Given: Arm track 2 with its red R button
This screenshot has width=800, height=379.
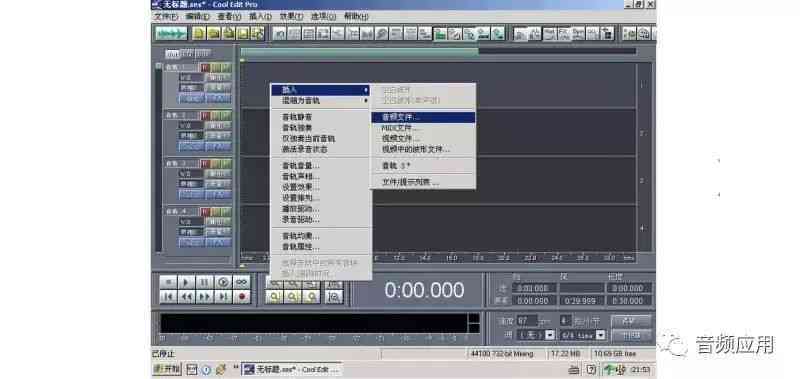Looking at the screenshot, I should (205, 116).
